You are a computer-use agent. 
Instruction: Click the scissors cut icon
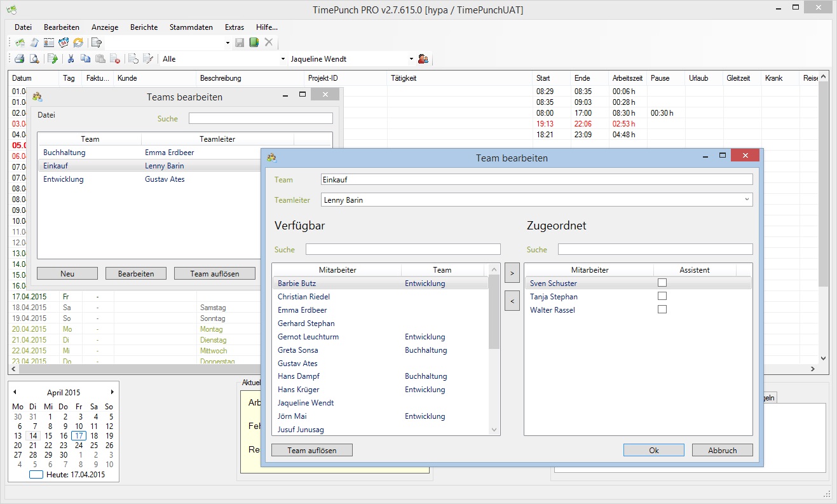point(71,59)
